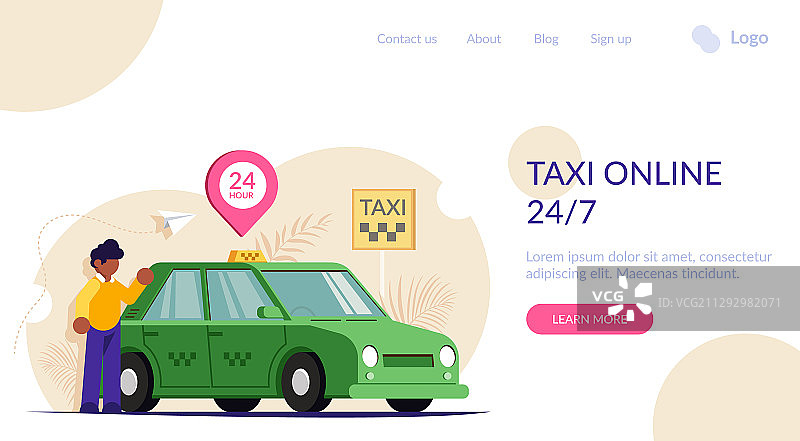Viewport: 800px width, 441px height.
Task: Click the green taxi side mirror
Action: (270, 312)
